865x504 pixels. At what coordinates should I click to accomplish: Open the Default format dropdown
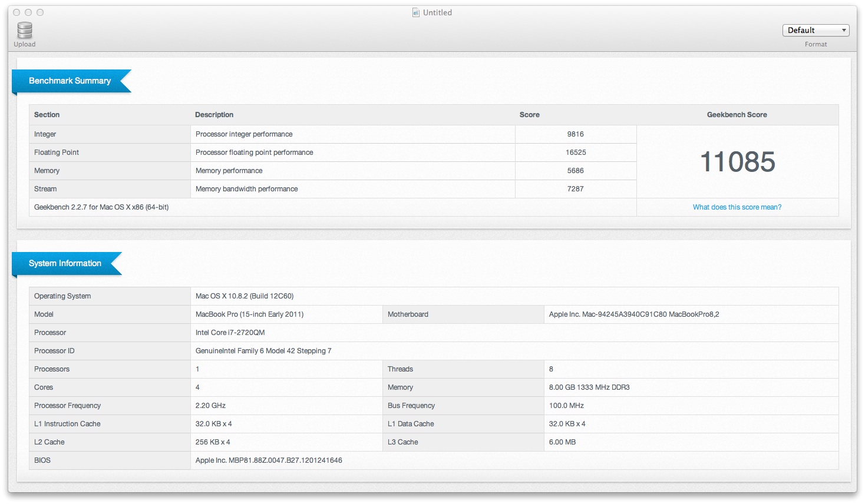click(816, 30)
